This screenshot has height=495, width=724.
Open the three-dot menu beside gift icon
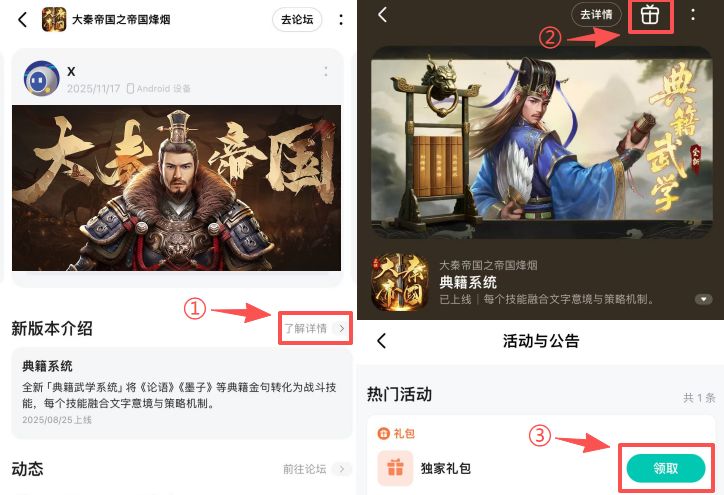[x=693, y=15]
